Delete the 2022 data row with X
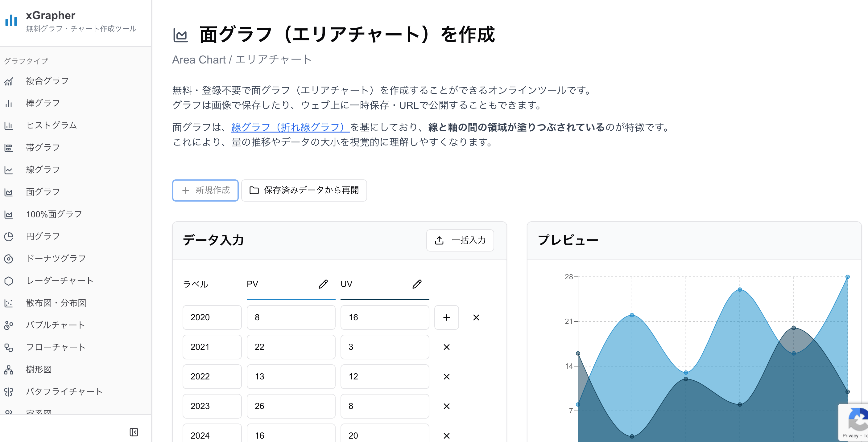Viewport: 868px width, 442px height. point(446,377)
